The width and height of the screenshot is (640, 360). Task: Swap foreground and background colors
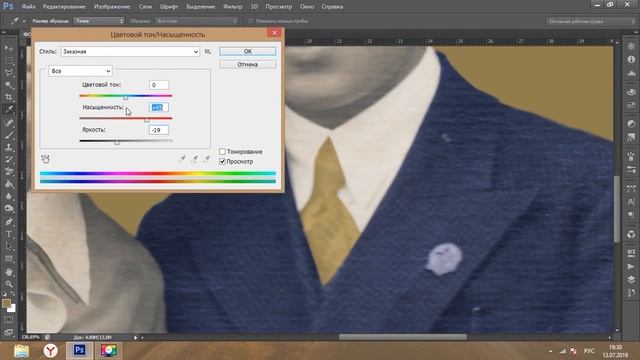pyautogui.click(x=13, y=294)
